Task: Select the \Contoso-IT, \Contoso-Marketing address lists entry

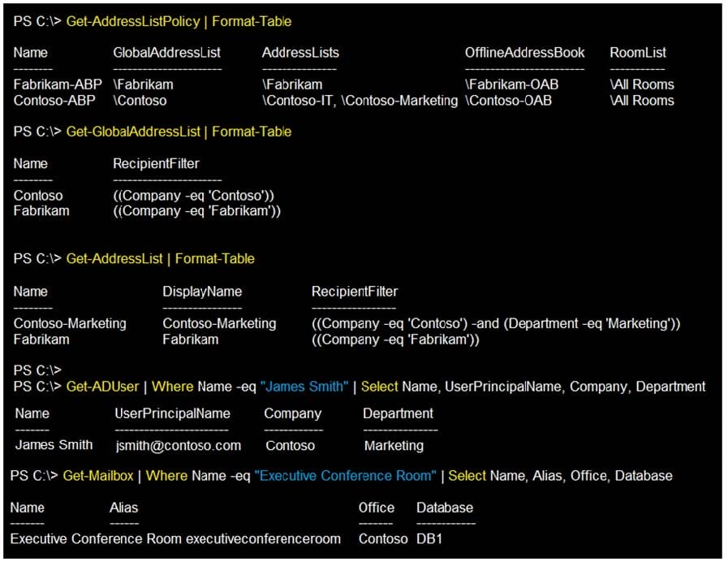Action: [x=360, y=101]
